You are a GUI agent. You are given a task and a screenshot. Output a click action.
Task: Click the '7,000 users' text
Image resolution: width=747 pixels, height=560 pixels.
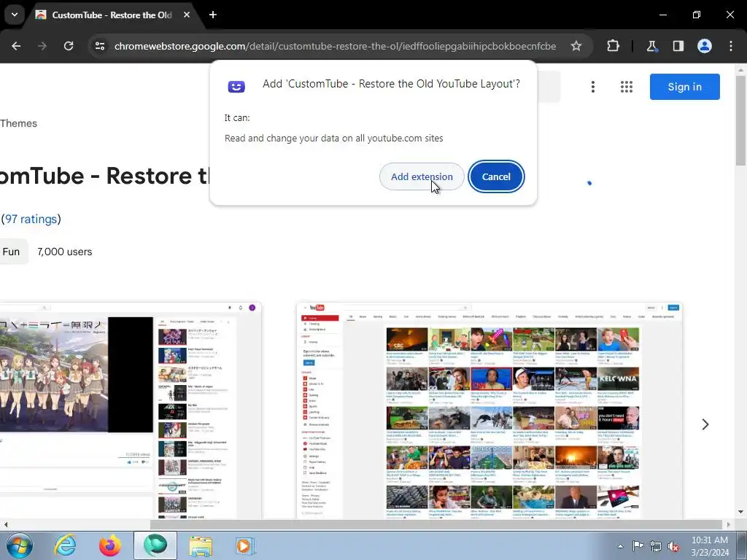point(65,252)
